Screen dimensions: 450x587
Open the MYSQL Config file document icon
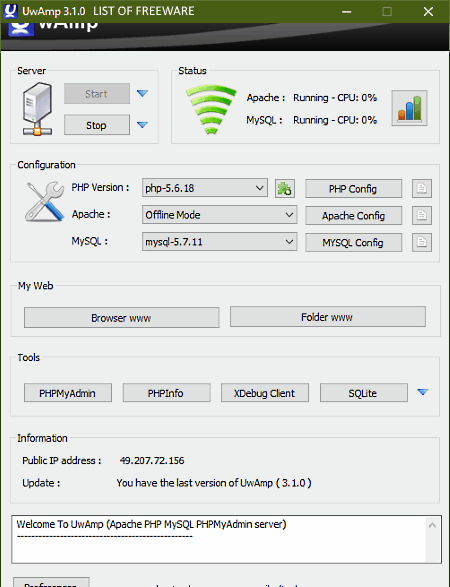[422, 242]
